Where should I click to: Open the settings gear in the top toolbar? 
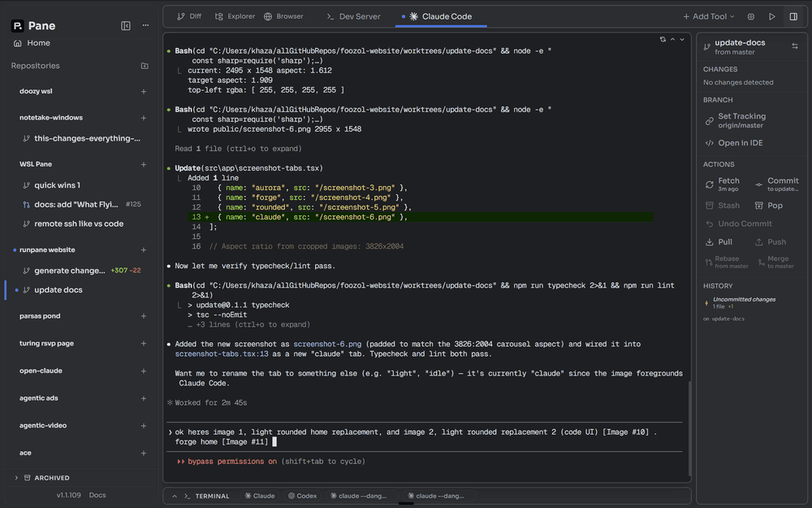tap(751, 15)
